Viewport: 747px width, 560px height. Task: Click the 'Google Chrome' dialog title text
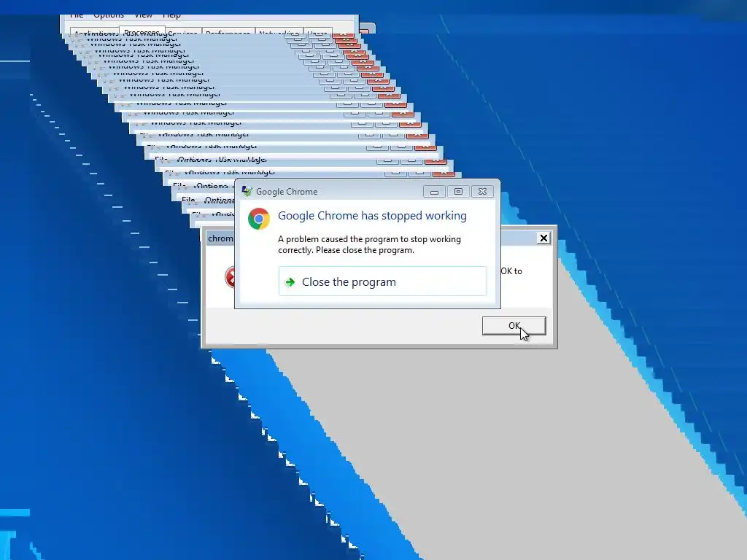tap(286, 192)
